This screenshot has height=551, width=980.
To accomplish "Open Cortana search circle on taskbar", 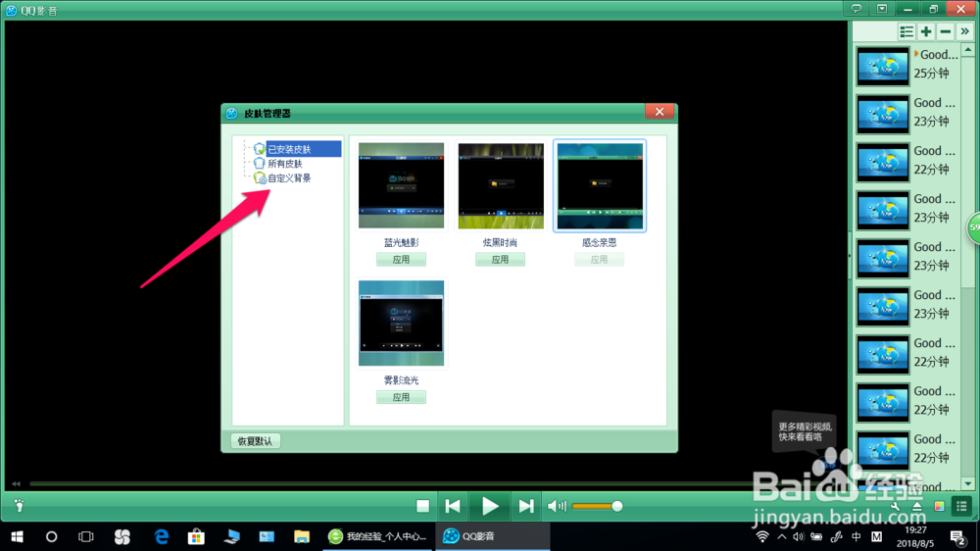I will (x=51, y=536).
